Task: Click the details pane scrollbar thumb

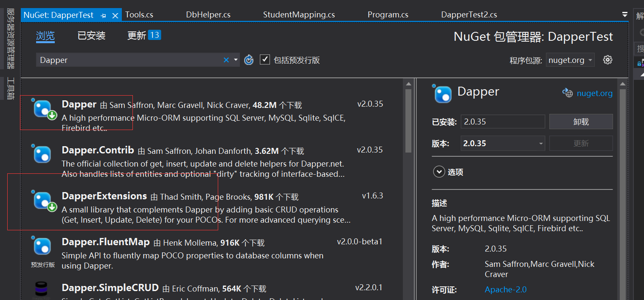Action: pyautogui.click(x=622, y=195)
